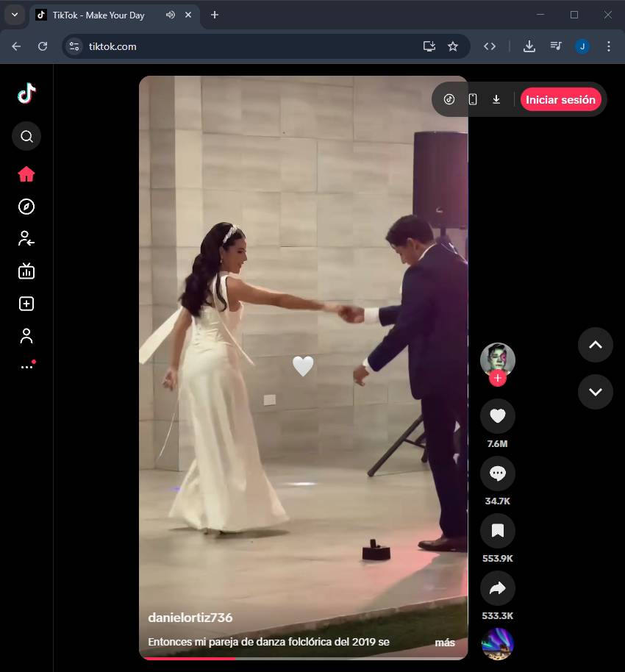Expand caption by clicking "más"
This screenshot has height=672, width=625.
pyautogui.click(x=445, y=643)
